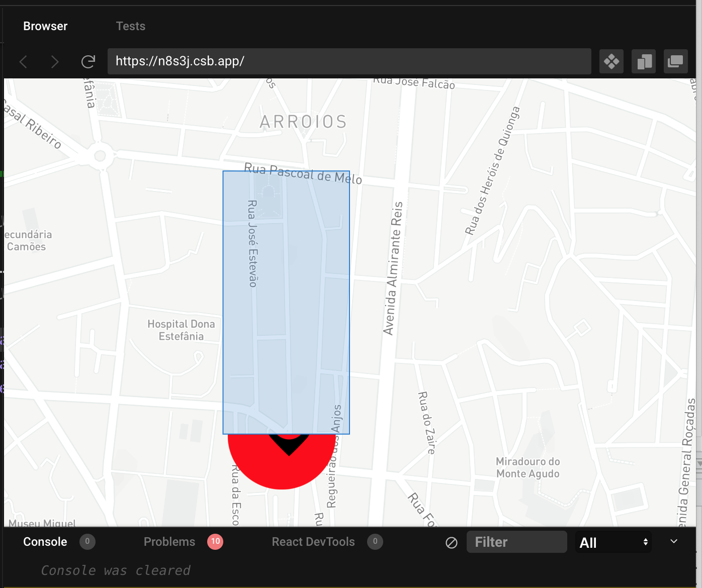Select the Console tab
702x588 pixels.
point(45,542)
